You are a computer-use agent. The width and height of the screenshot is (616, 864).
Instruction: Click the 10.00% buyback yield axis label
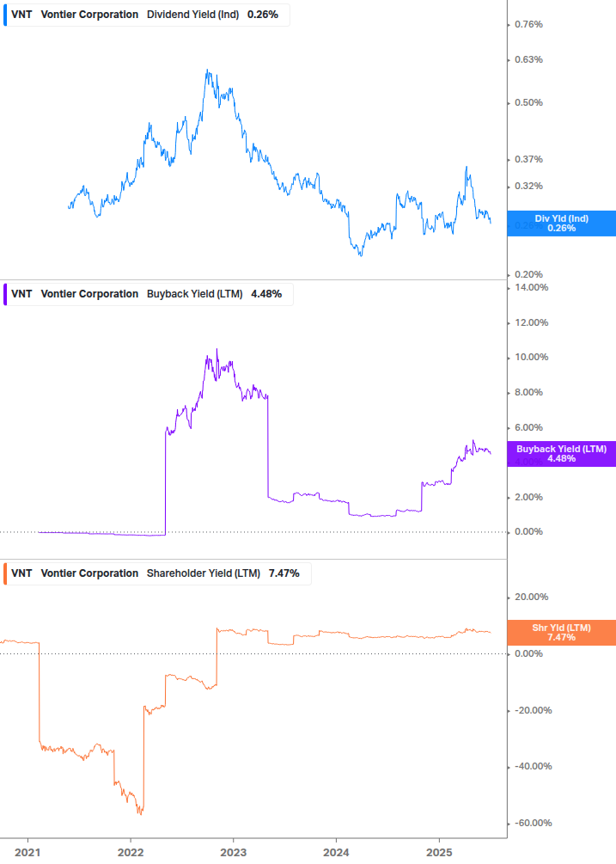[x=531, y=357]
